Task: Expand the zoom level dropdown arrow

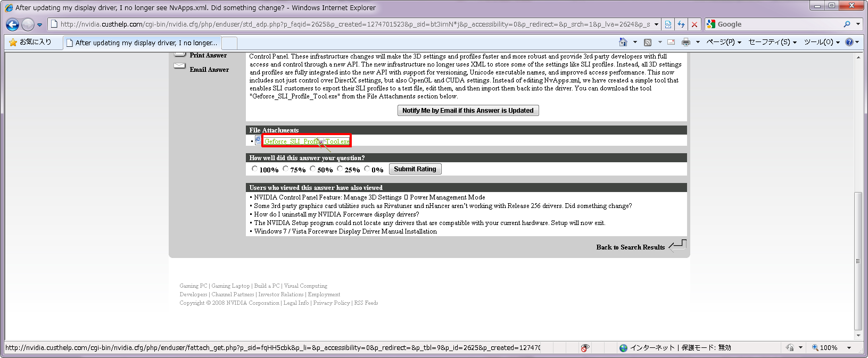Action: 849,348
